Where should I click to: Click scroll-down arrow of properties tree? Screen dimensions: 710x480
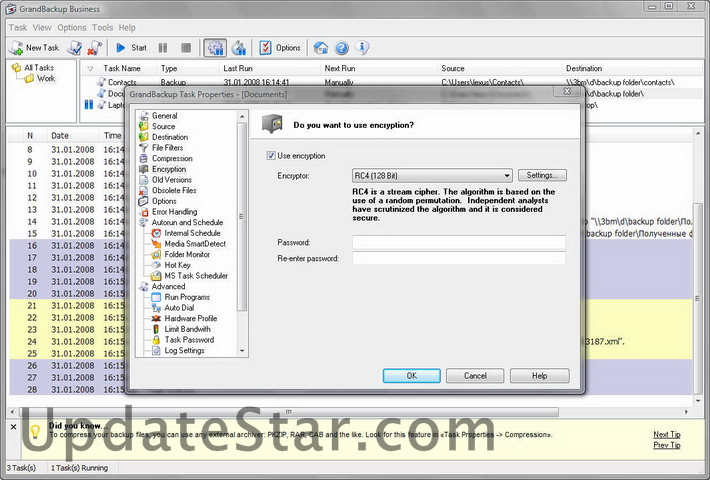[x=242, y=351]
